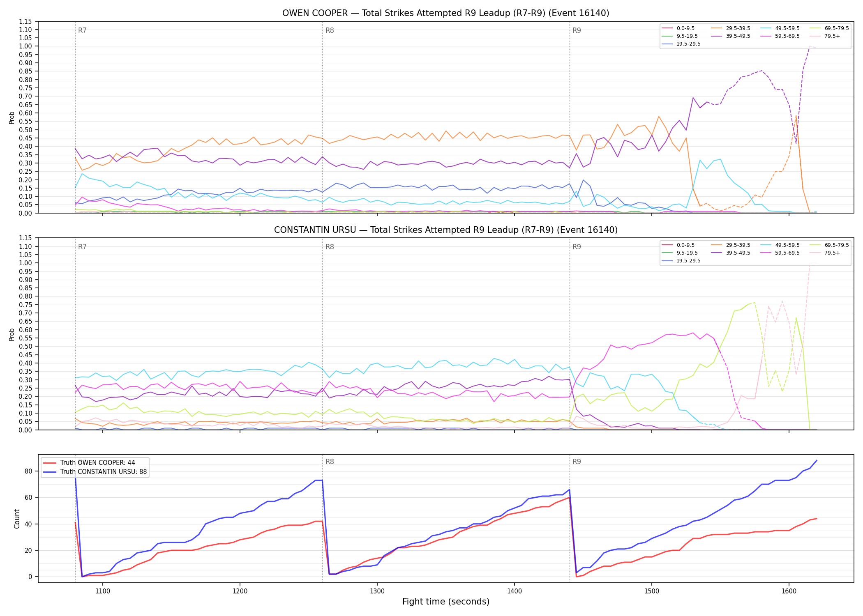Click the R9 marker label in the Count chart
The height and width of the screenshot is (616, 863).
point(577,462)
